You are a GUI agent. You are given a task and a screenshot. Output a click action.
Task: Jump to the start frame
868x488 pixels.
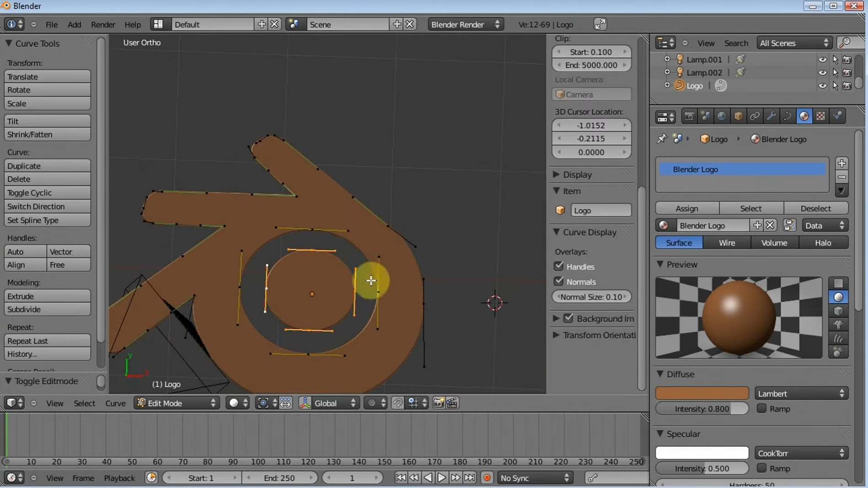pyautogui.click(x=401, y=478)
